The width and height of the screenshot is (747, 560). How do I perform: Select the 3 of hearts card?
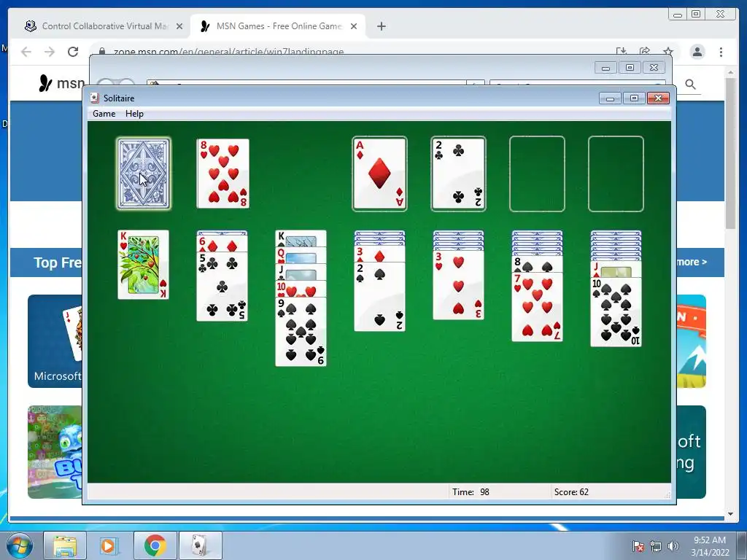tap(458, 285)
